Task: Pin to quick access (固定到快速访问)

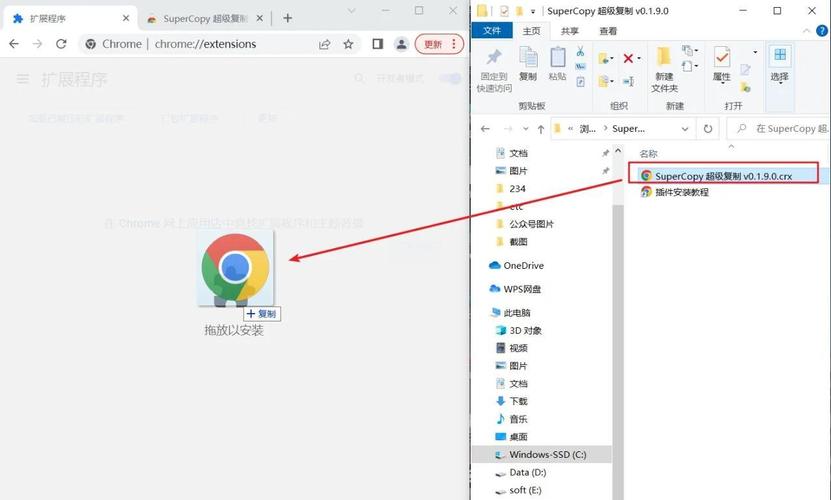Action: click(x=494, y=69)
